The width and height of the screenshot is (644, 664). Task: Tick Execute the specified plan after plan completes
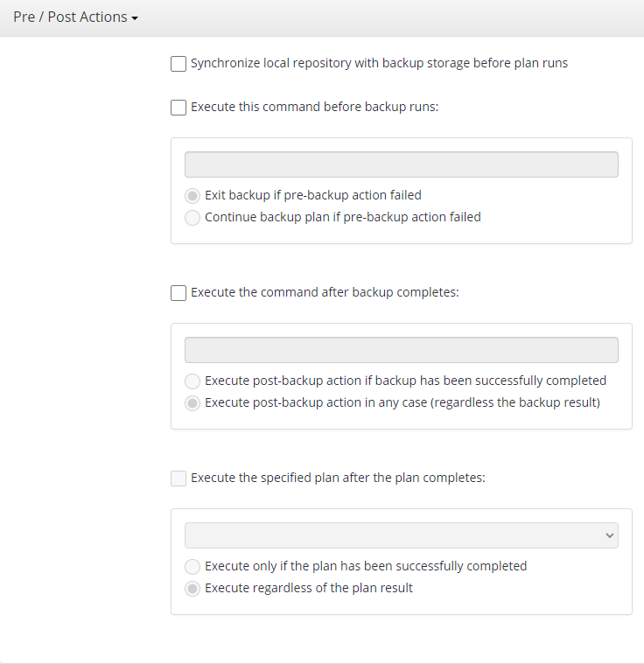pyautogui.click(x=178, y=479)
